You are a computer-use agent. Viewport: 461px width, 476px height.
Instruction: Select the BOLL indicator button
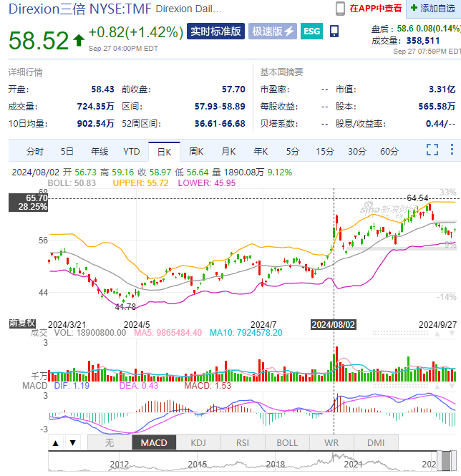pyautogui.click(x=287, y=442)
